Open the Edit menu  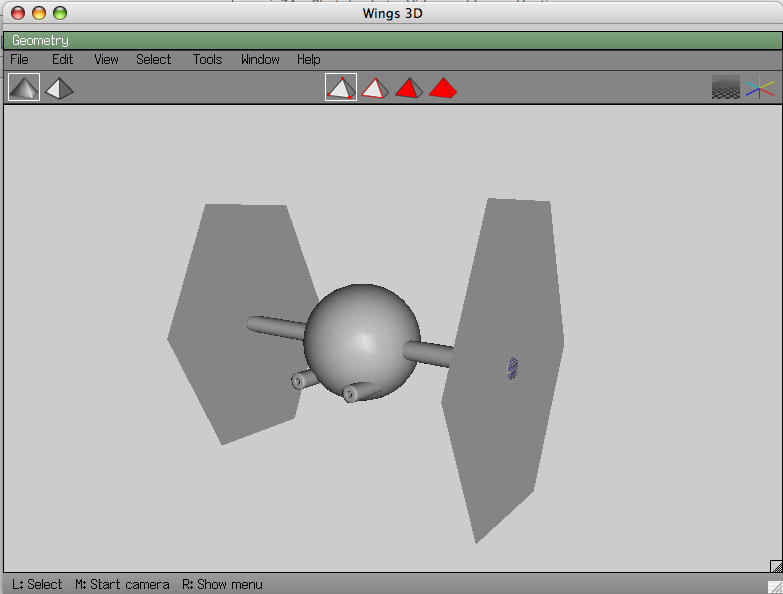click(x=63, y=59)
